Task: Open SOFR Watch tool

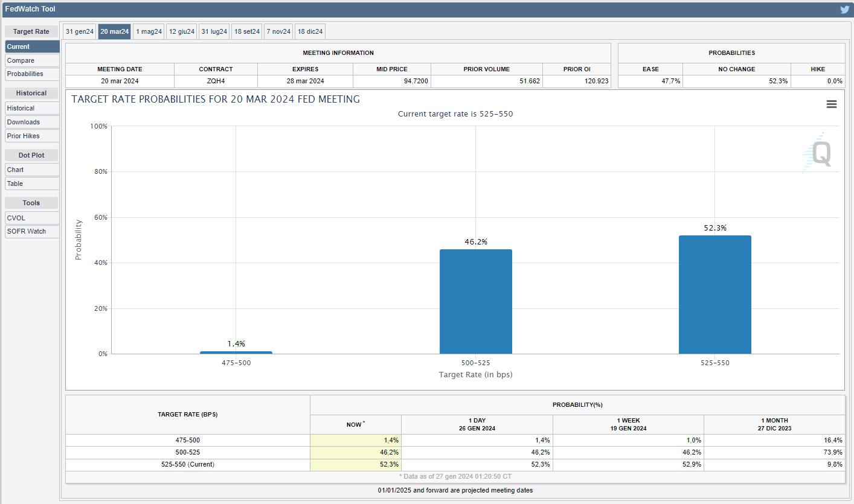Action: point(32,231)
